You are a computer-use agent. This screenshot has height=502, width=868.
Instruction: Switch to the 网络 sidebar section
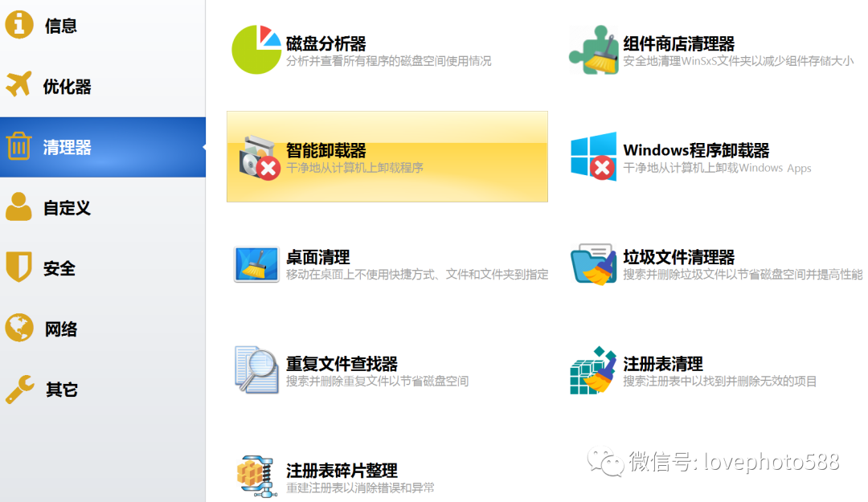point(61,329)
